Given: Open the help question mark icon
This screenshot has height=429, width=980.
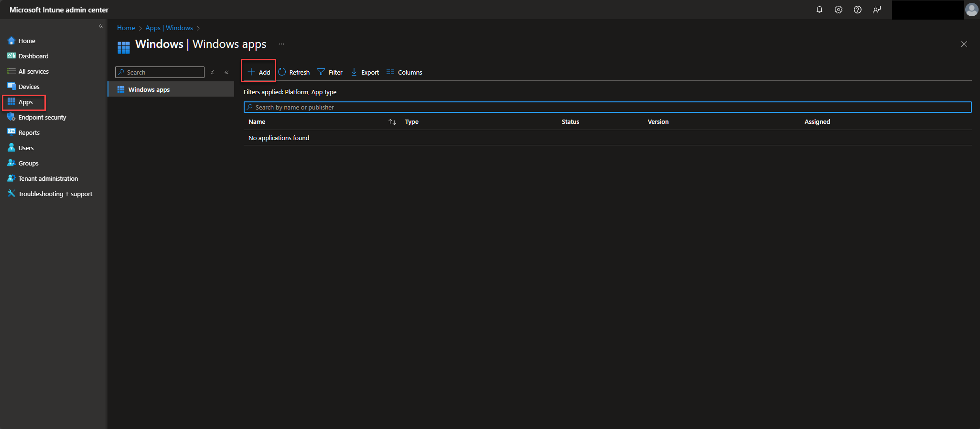Looking at the screenshot, I should coord(858,10).
